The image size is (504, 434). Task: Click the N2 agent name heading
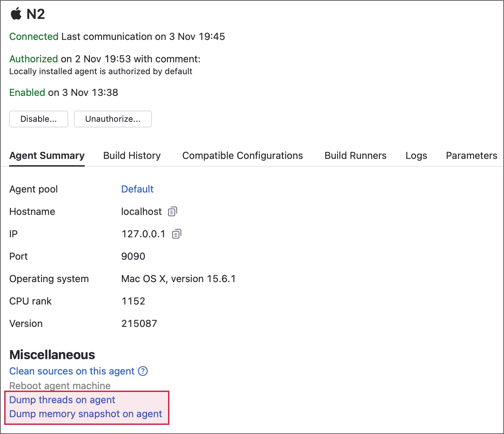tap(36, 14)
